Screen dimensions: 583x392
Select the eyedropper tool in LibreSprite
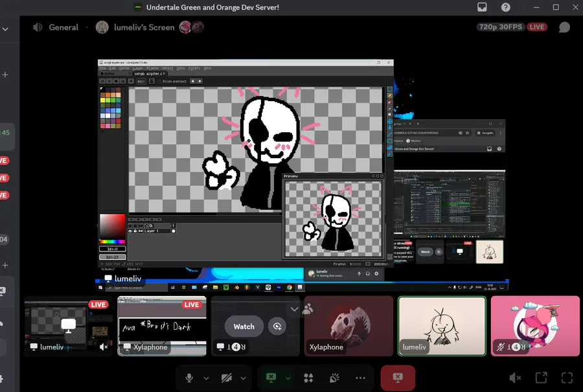(x=390, y=108)
